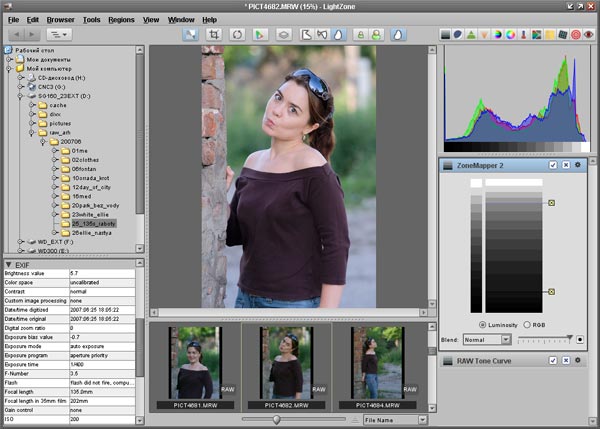Expand the raw_arh folder tree node
The width and height of the screenshot is (600, 429).
click(x=33, y=132)
